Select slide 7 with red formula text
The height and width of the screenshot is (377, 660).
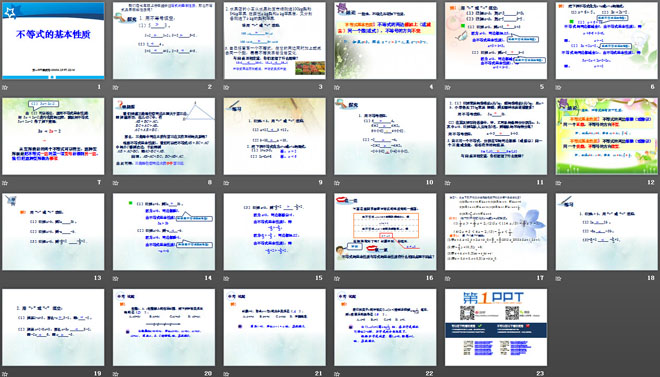[x=53, y=136]
